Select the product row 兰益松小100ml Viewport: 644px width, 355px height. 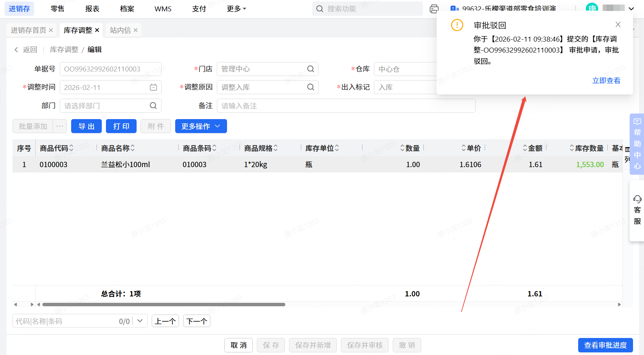317,164
